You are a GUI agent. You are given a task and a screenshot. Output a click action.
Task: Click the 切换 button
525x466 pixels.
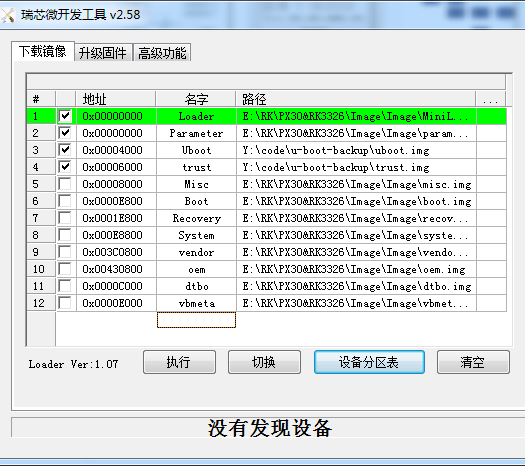(x=264, y=362)
